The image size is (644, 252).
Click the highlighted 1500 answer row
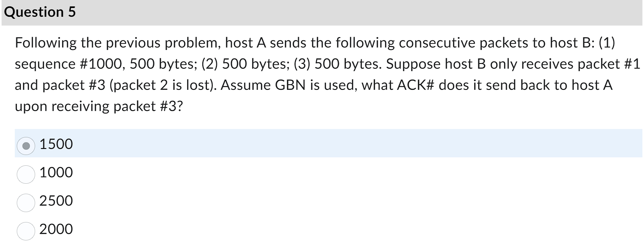[x=160, y=145]
